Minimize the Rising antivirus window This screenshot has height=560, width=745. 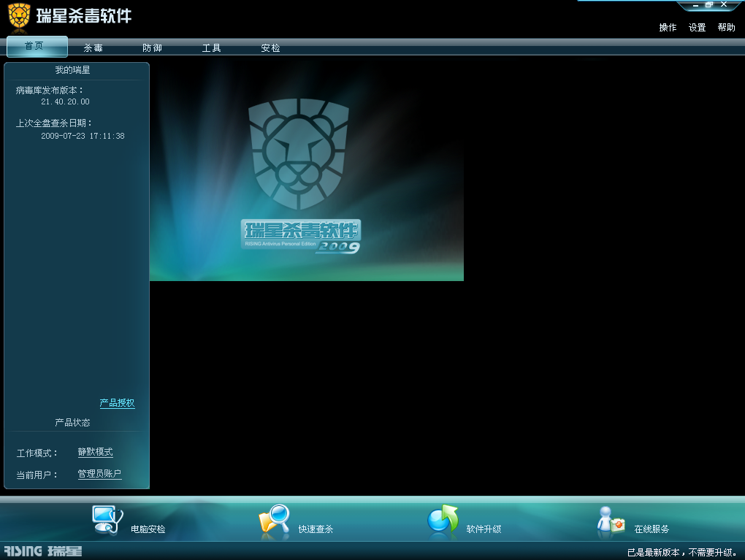click(695, 5)
